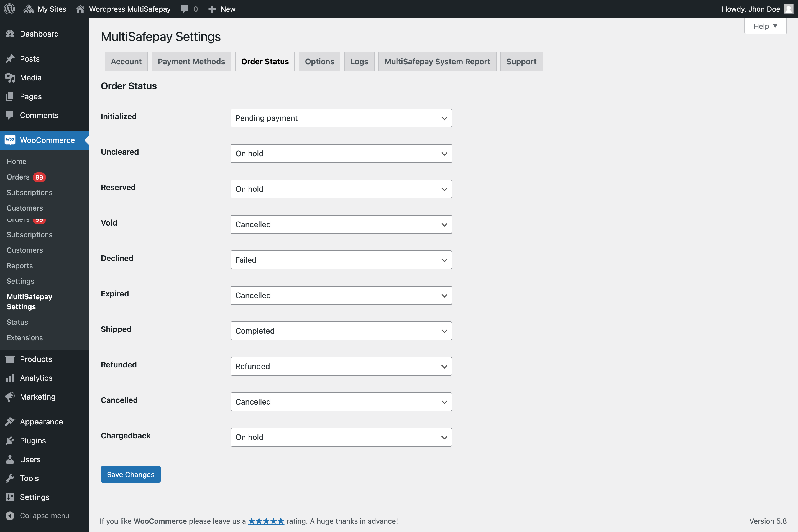The height and width of the screenshot is (532, 798).
Task: Open WooCommerce Status submenu item
Action: click(x=17, y=322)
